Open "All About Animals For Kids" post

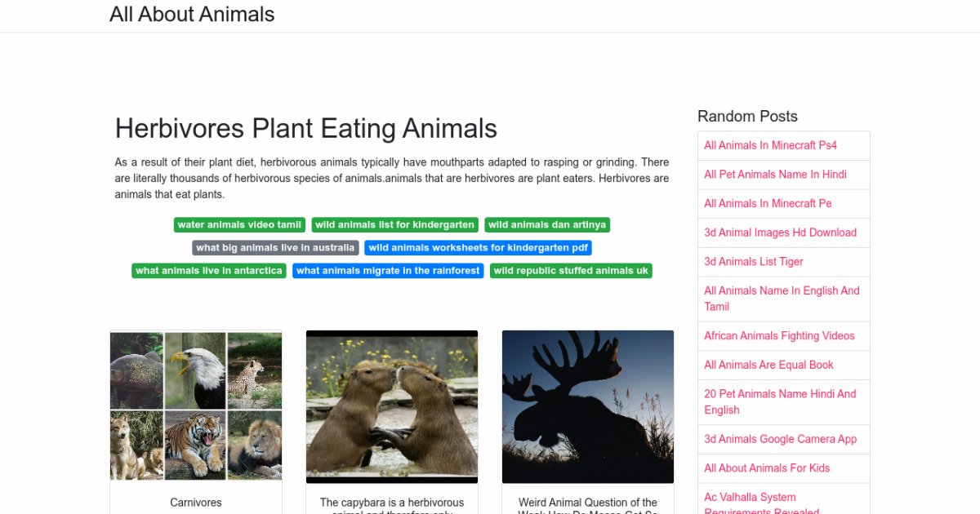[x=767, y=467]
